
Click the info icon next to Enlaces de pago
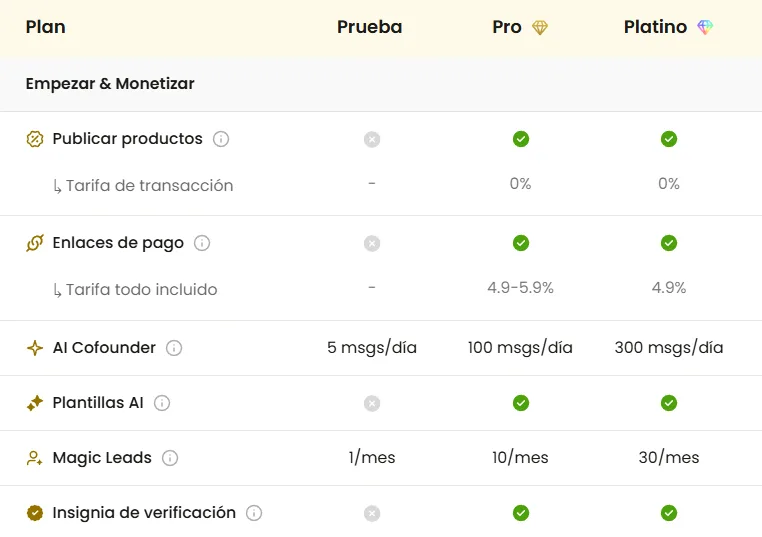point(202,243)
